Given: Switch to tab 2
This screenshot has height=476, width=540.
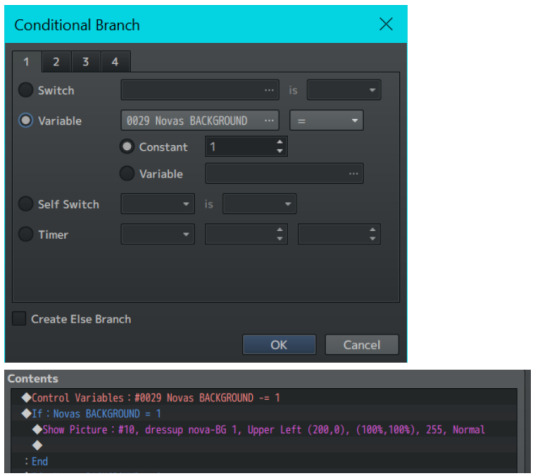Looking at the screenshot, I should [56, 62].
